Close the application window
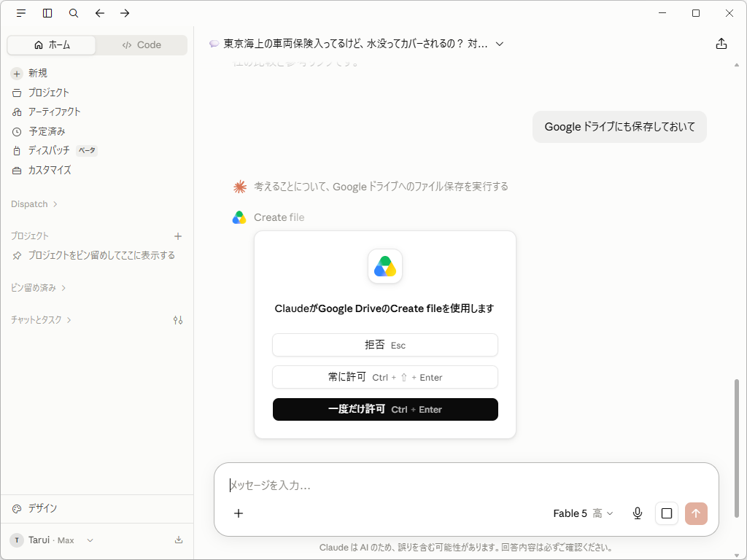Viewport: 747px width, 560px height. point(729,13)
